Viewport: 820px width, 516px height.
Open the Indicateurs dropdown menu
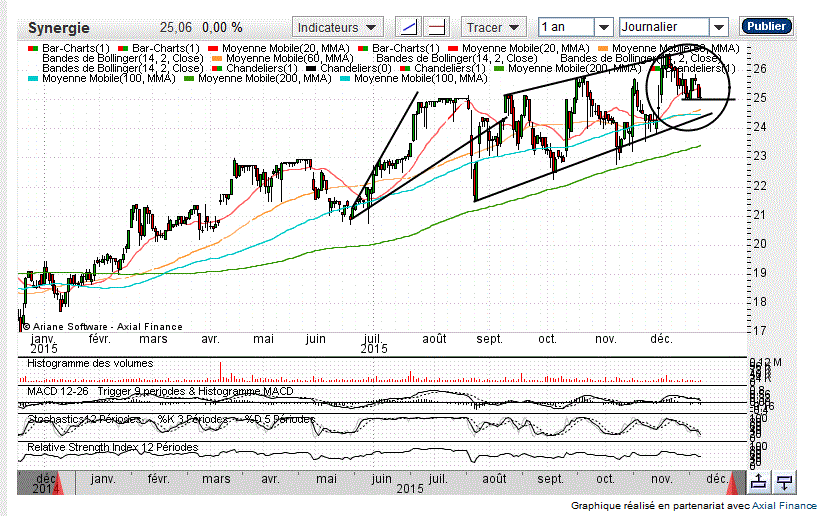coord(337,27)
